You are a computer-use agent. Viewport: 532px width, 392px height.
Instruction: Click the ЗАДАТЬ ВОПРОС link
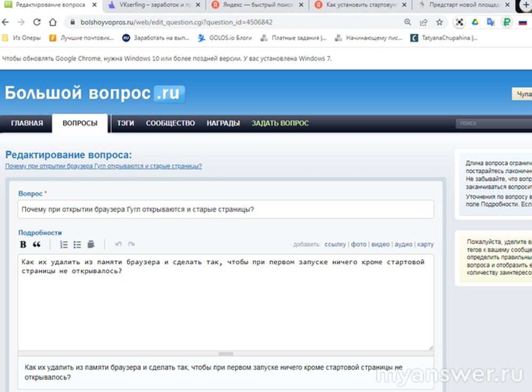pyautogui.click(x=280, y=123)
